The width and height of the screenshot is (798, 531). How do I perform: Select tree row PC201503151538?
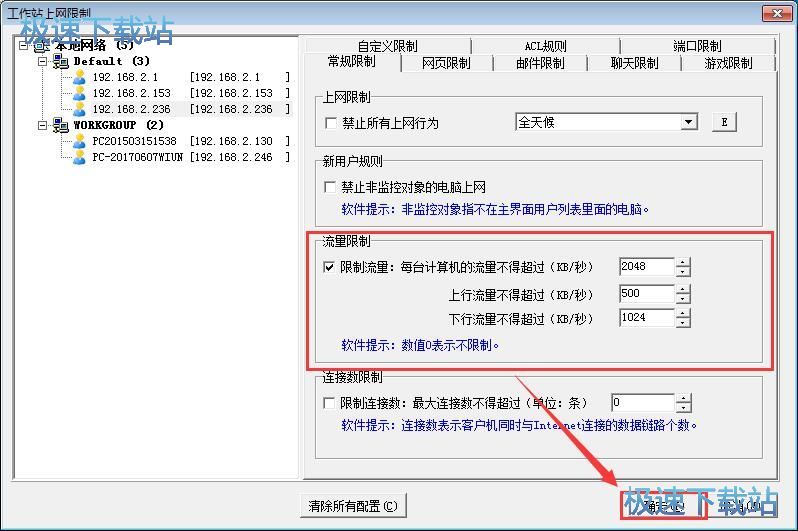(x=191, y=141)
